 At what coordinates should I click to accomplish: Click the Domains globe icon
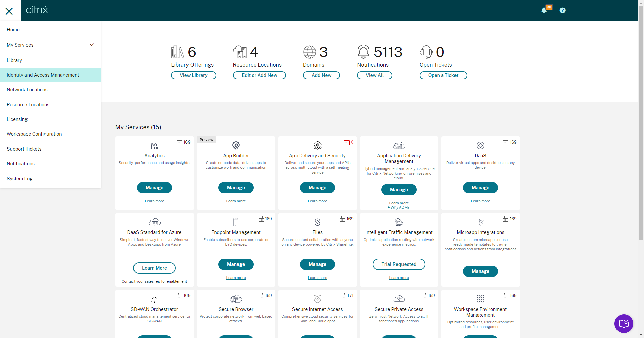(309, 52)
